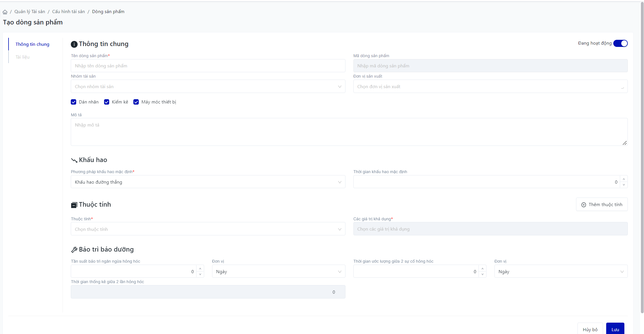644x334 pixels.
Task: Uncheck the Kiểm kê checkbox
Action: tap(107, 102)
